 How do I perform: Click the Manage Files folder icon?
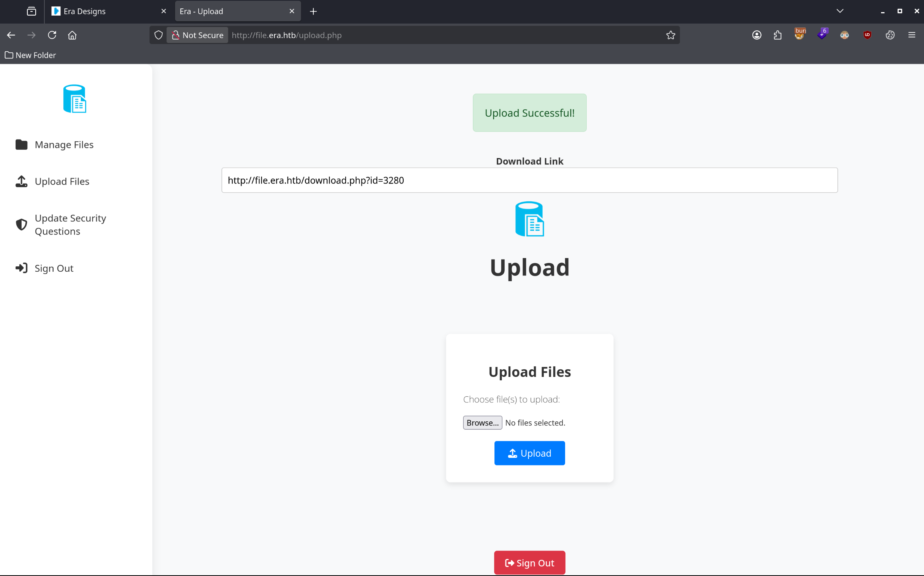21,145
